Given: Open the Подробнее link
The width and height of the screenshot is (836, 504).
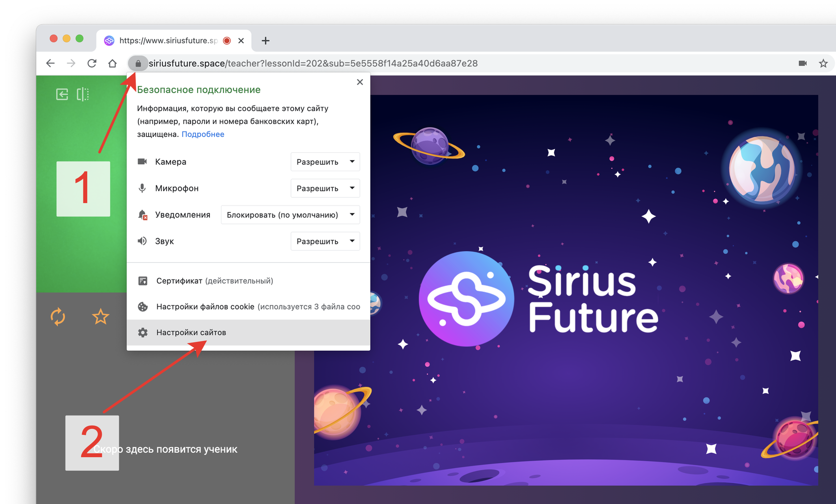Looking at the screenshot, I should tap(203, 134).
